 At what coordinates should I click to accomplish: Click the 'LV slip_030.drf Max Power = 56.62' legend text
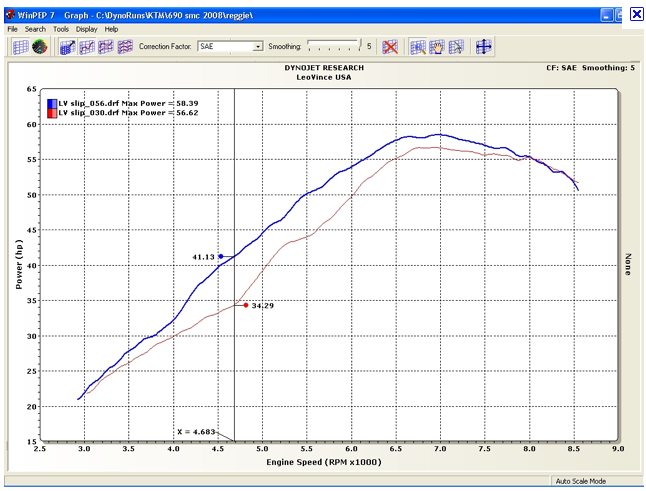tap(128, 113)
